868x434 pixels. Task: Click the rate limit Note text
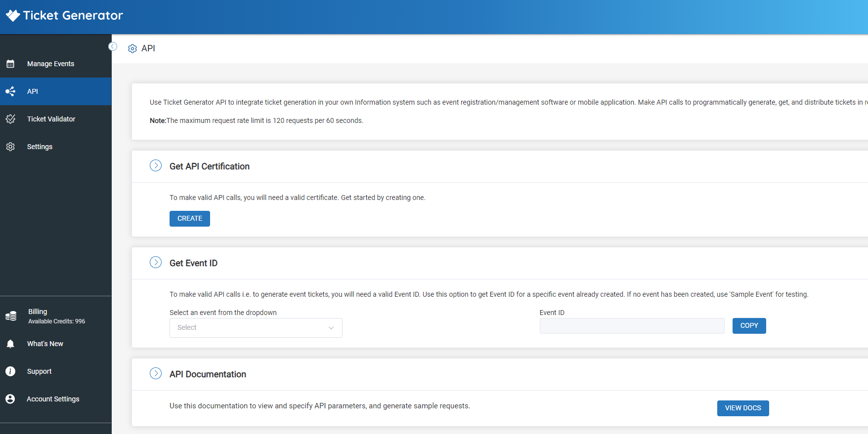[x=257, y=120]
